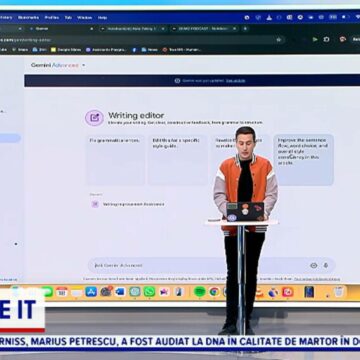Screen dimensions: 360x360
Task: Select the highlighted item in Gemini sidebar
Action: [10, 138]
